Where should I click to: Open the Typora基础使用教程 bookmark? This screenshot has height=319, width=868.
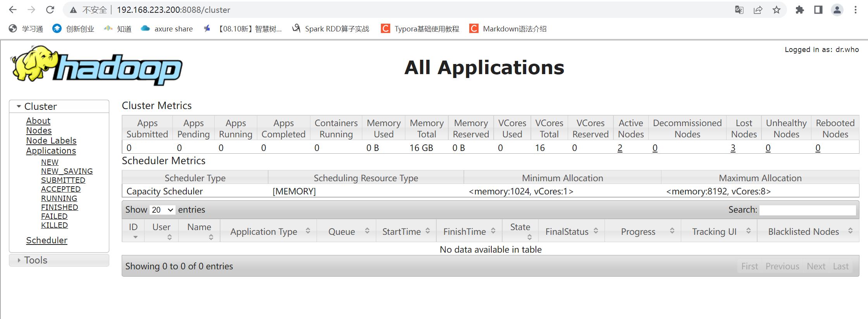(420, 29)
